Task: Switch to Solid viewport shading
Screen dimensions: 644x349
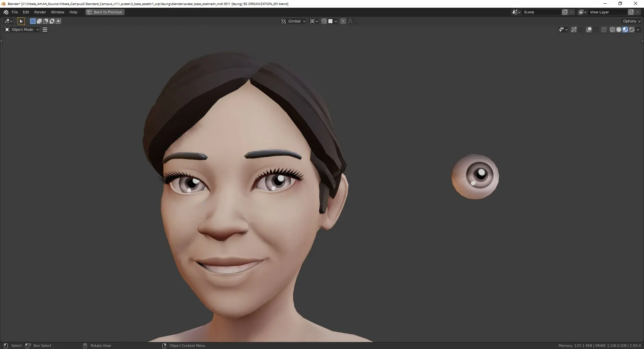Action: [619, 30]
